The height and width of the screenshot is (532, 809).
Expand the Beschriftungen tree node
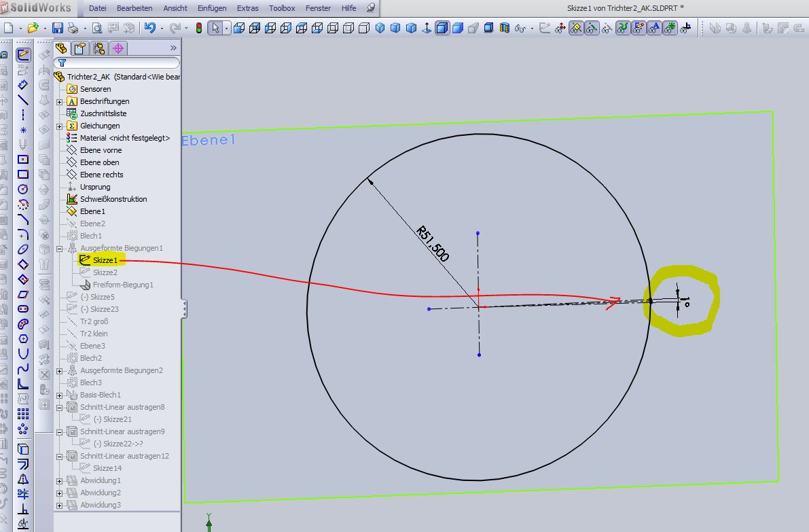pyautogui.click(x=60, y=102)
